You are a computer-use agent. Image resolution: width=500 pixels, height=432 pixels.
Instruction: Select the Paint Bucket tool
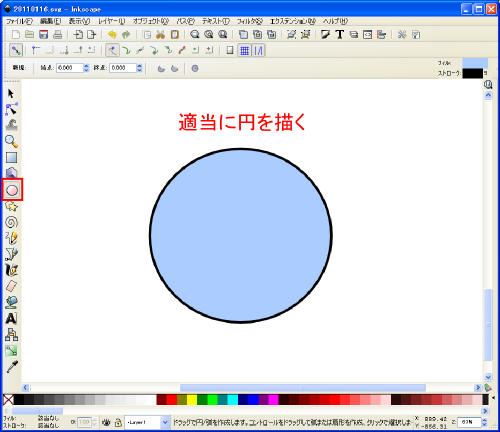(x=11, y=302)
